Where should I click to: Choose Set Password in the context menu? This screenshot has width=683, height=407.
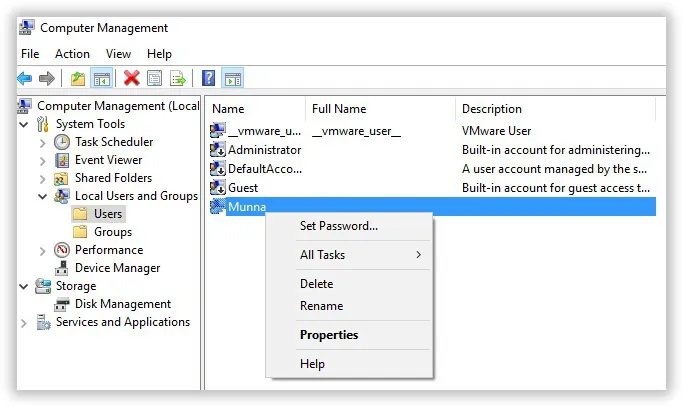pyautogui.click(x=338, y=226)
